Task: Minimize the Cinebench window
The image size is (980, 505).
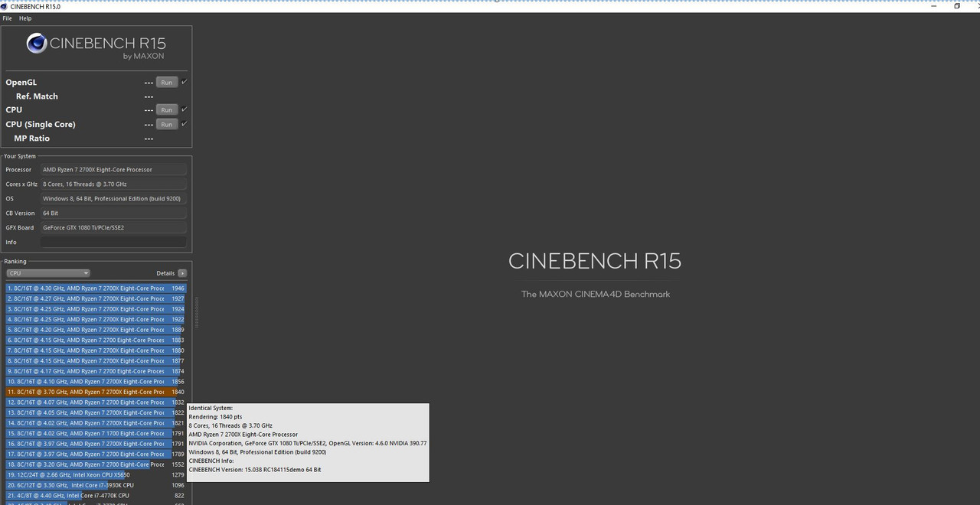Action: click(x=934, y=6)
